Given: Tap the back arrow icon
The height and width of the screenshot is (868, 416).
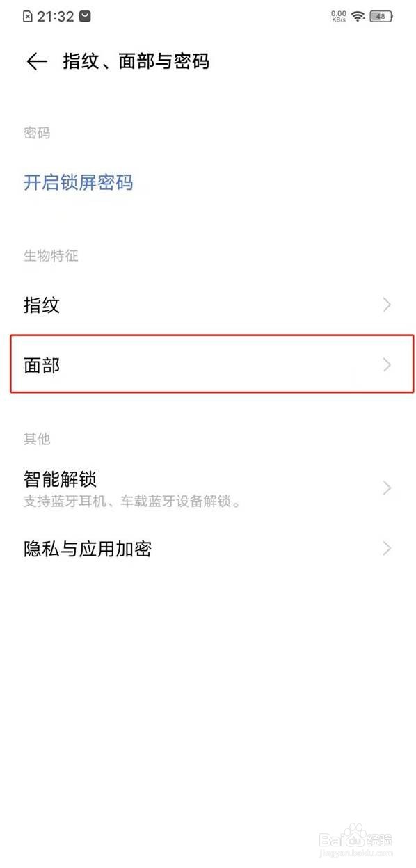Looking at the screenshot, I should (x=36, y=61).
